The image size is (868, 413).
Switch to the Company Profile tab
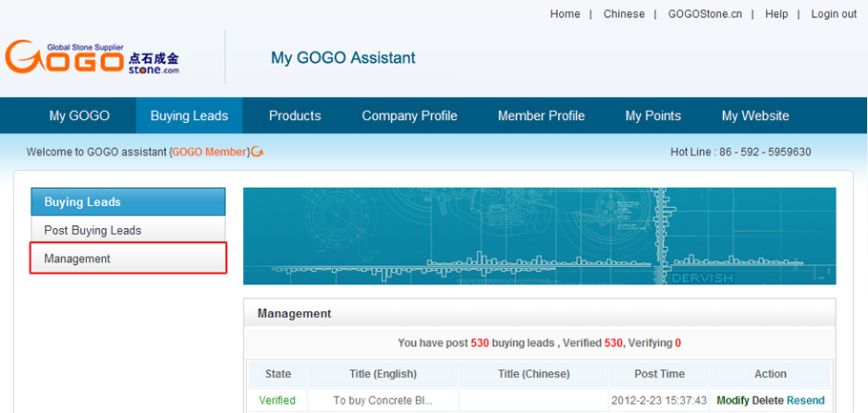(x=409, y=115)
